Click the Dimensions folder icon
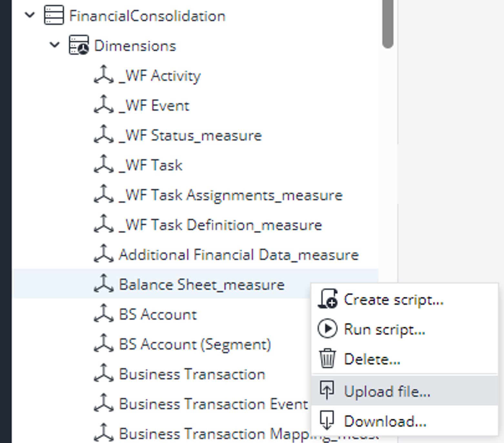This screenshot has height=443, width=504. [x=79, y=45]
